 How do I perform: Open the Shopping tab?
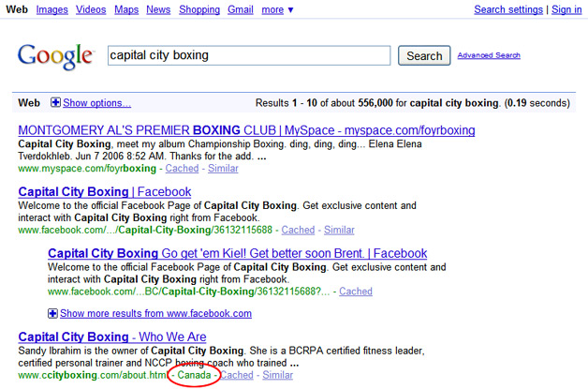(199, 9)
